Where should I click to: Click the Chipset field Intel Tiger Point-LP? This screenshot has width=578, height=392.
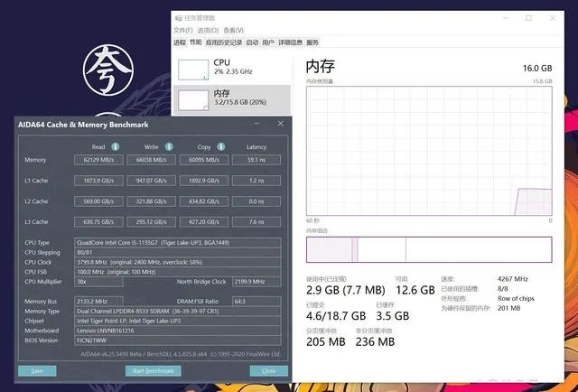(178, 321)
